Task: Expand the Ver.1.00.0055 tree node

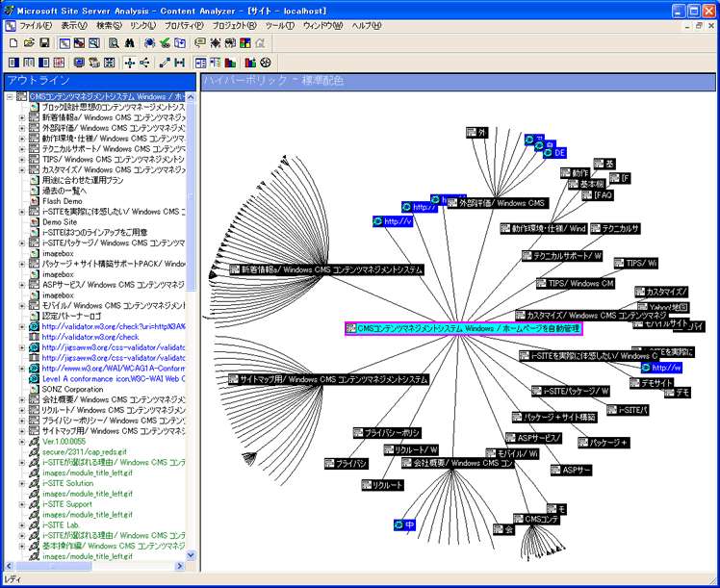Action: pyautogui.click(x=21, y=442)
